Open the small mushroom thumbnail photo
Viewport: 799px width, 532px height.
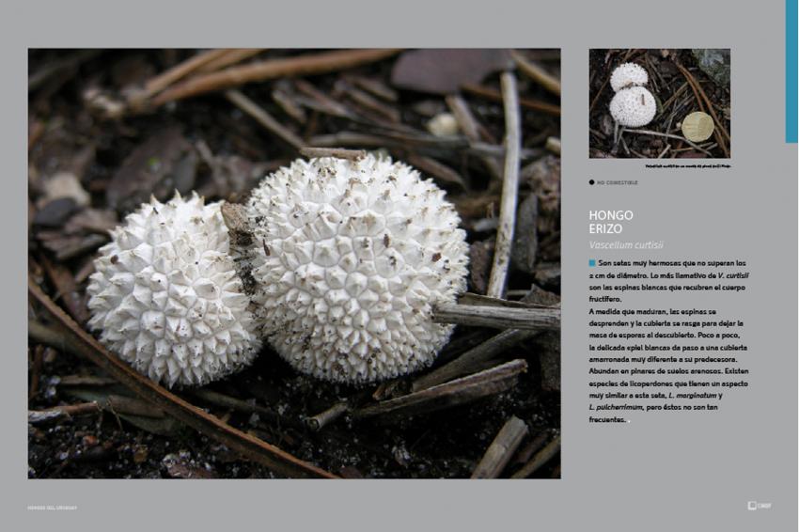(x=659, y=103)
